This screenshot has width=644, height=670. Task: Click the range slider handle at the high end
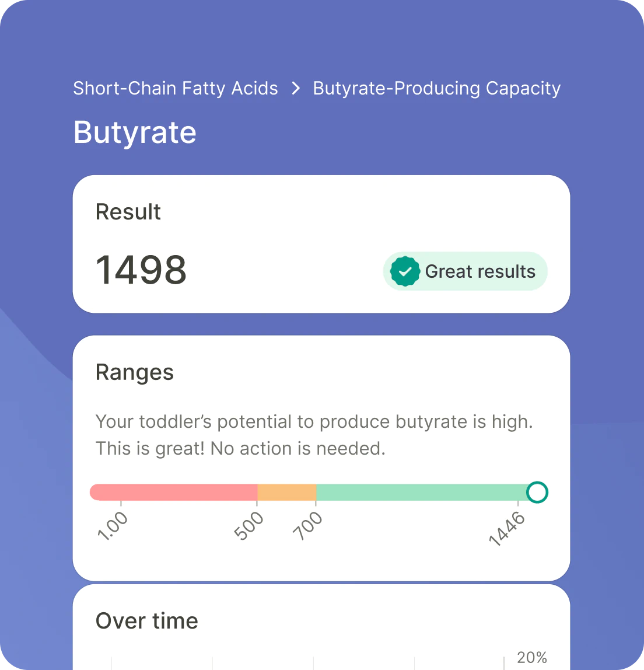[x=537, y=492]
